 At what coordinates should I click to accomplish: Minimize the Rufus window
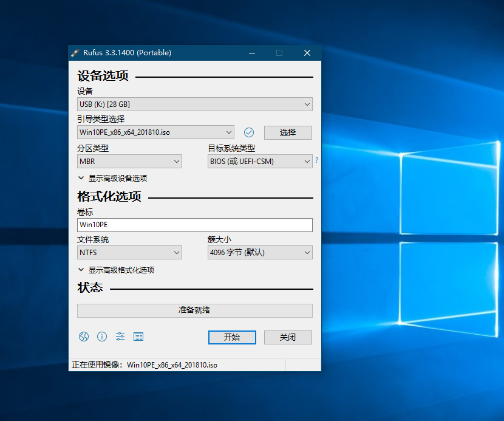click(x=252, y=53)
